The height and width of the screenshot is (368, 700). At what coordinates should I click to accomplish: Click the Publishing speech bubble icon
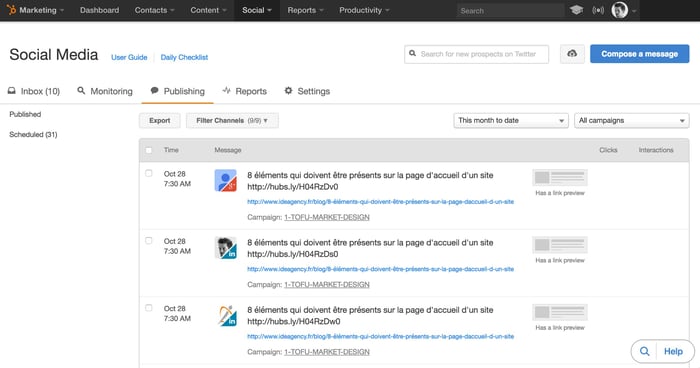pos(154,91)
